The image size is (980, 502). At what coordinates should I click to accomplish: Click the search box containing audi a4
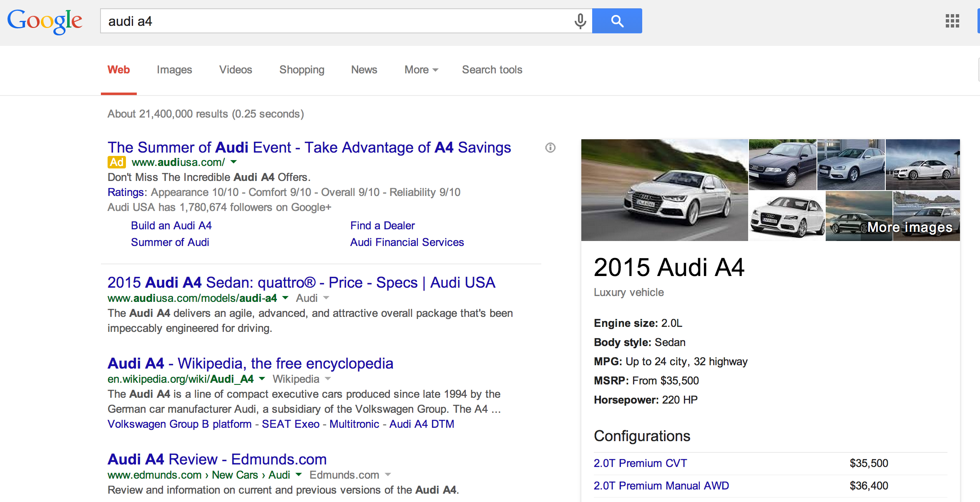coord(346,21)
